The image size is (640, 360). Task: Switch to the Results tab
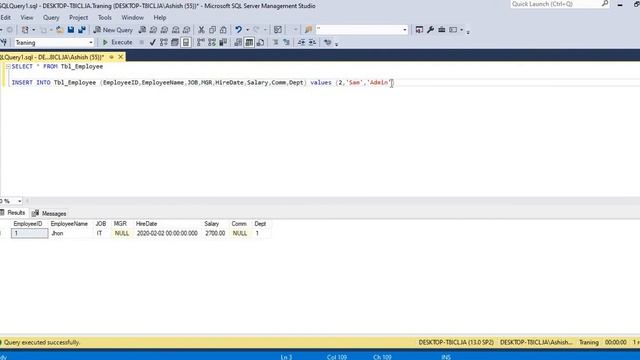point(13,213)
